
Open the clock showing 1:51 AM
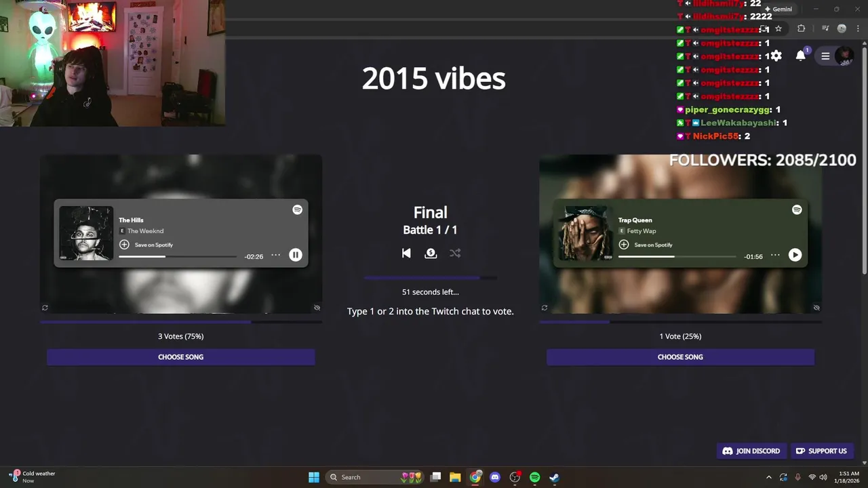tap(848, 477)
